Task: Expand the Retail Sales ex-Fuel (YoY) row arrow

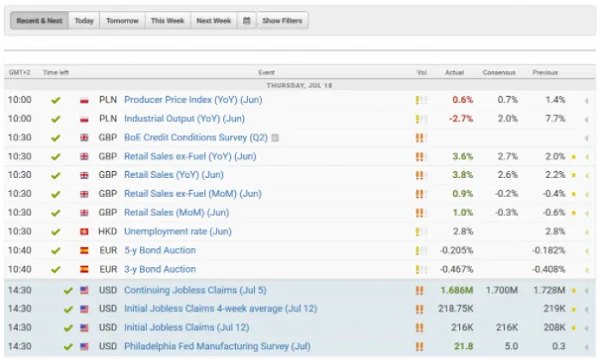Action: (x=586, y=157)
